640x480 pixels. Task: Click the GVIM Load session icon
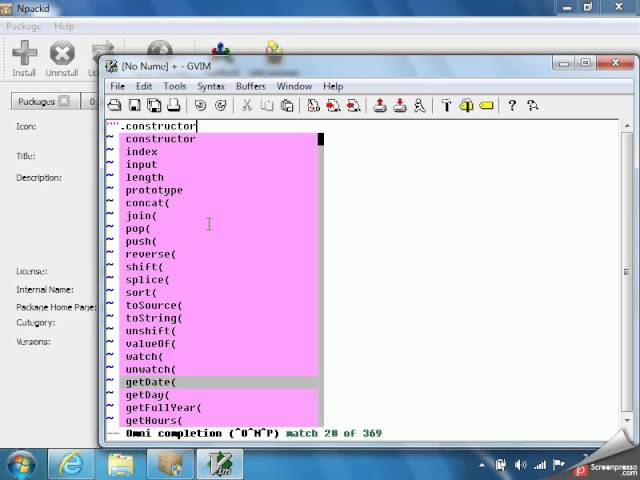tap(380, 106)
